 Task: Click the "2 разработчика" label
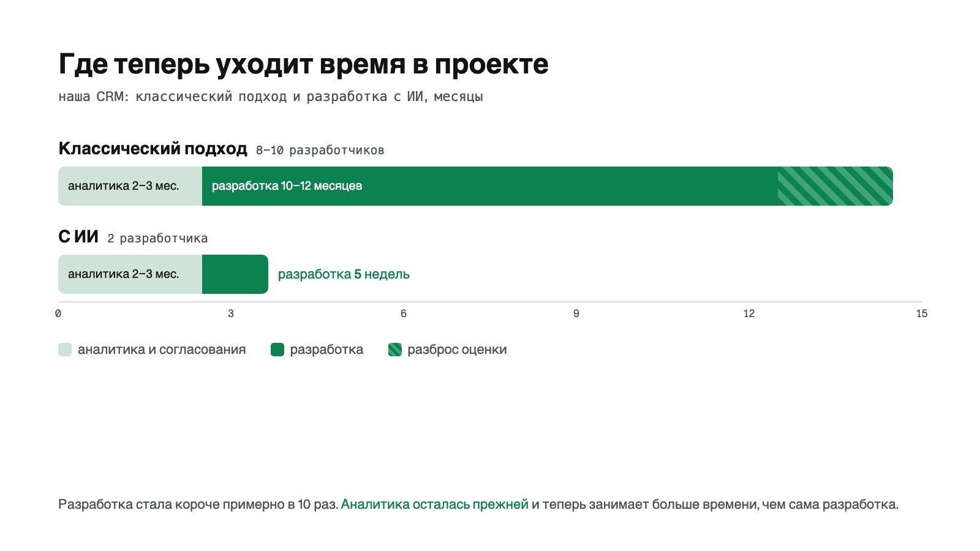pyautogui.click(x=157, y=239)
